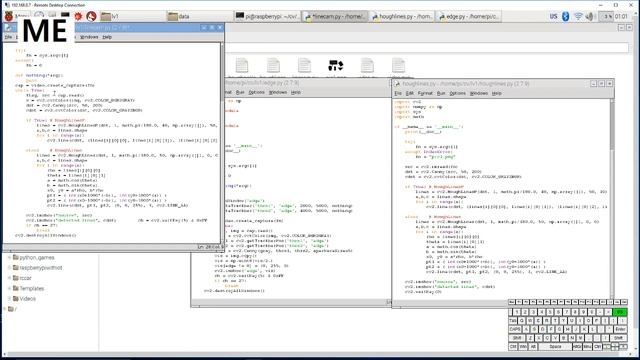Viewport: 640px width, 360px height.
Task: Click the Python icon in houghlines.py title bar
Action: (397, 84)
